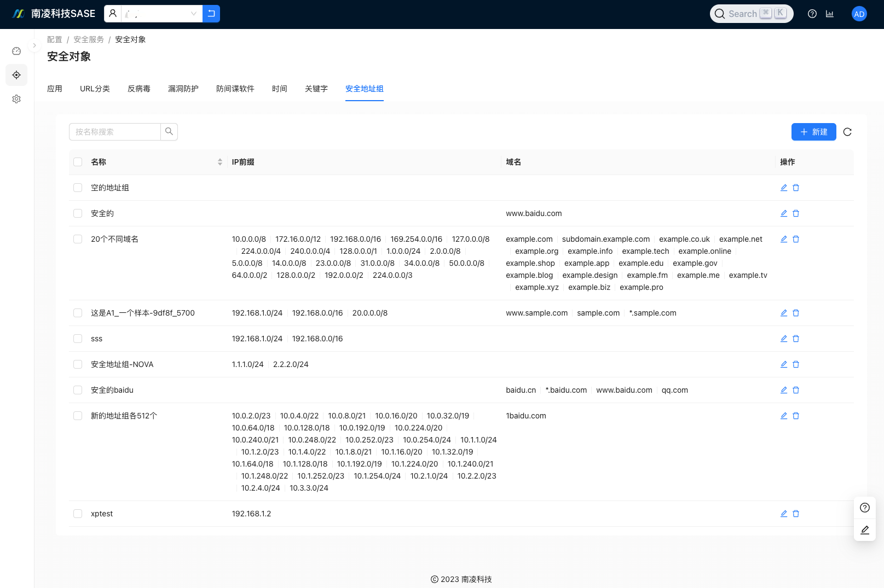884x588 pixels.
Task: Click the 1baidu.com domain text
Action: [x=526, y=416]
